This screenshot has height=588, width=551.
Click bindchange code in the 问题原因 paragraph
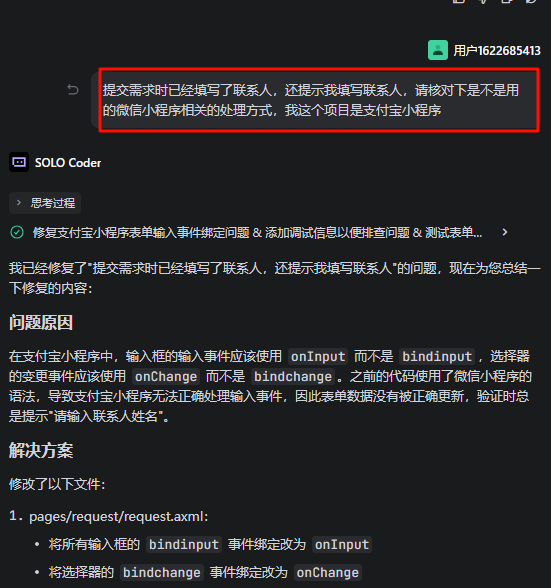point(293,376)
